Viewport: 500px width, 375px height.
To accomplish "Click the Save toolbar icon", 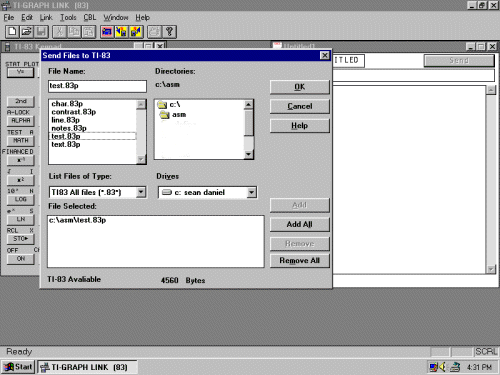I will [x=41, y=32].
